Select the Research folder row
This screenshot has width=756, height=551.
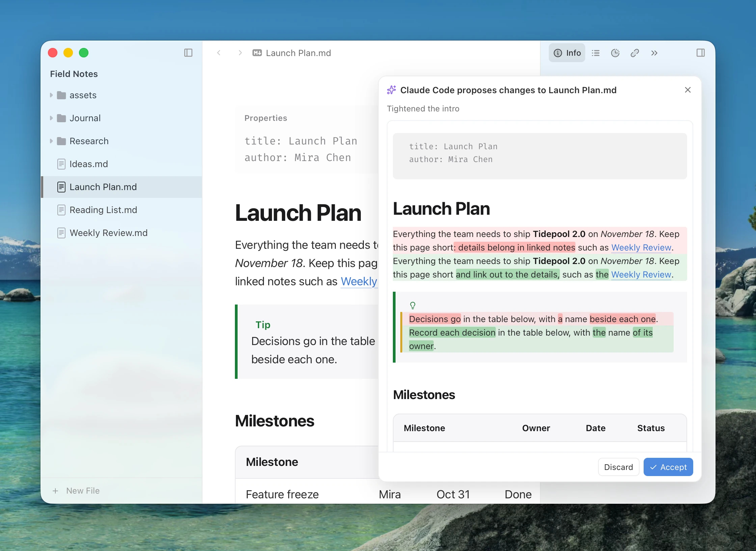coord(122,141)
